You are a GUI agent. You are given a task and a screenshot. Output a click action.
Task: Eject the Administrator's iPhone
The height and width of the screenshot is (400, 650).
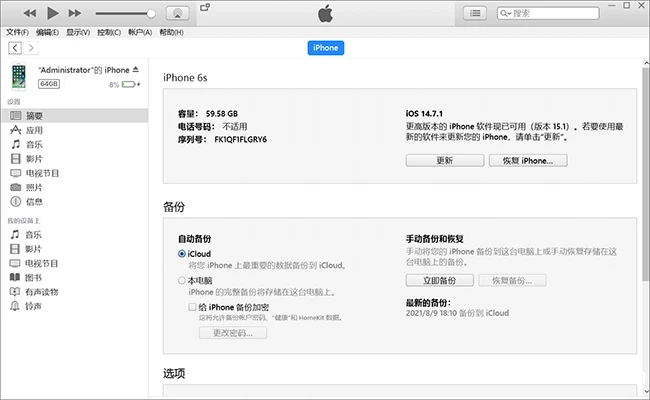[x=136, y=70]
